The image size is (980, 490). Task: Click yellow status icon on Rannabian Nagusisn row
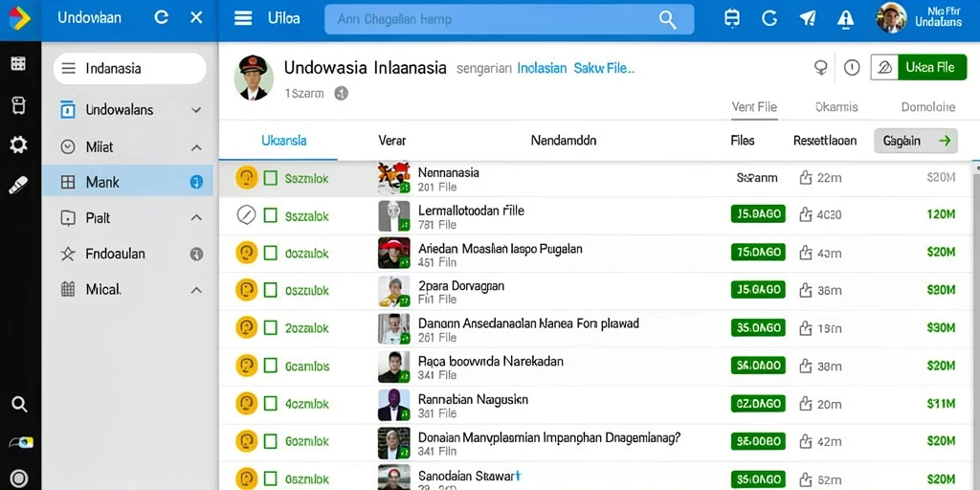(x=247, y=403)
